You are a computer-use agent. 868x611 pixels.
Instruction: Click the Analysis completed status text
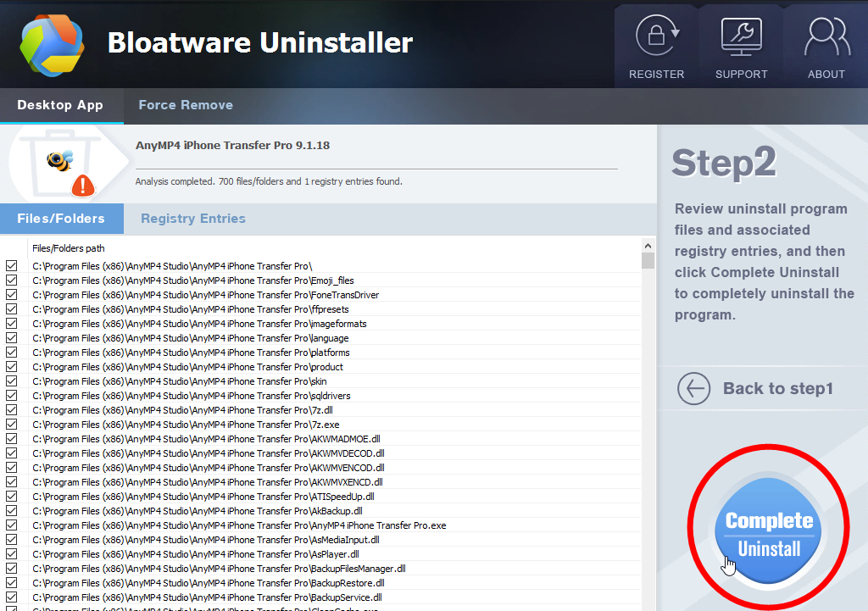(269, 181)
